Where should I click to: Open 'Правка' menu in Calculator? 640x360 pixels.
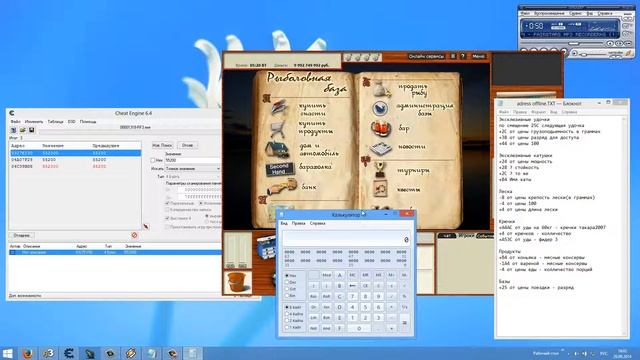coord(298,224)
